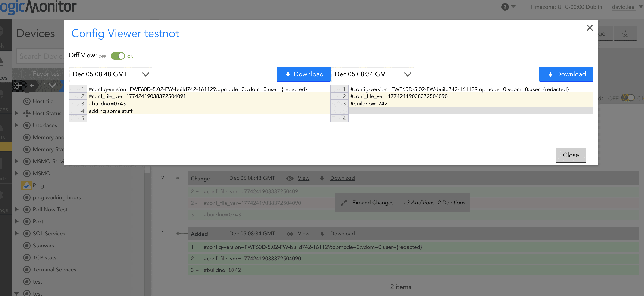Click the MSMQ- datasource icon
The image size is (644, 296).
(27, 173)
